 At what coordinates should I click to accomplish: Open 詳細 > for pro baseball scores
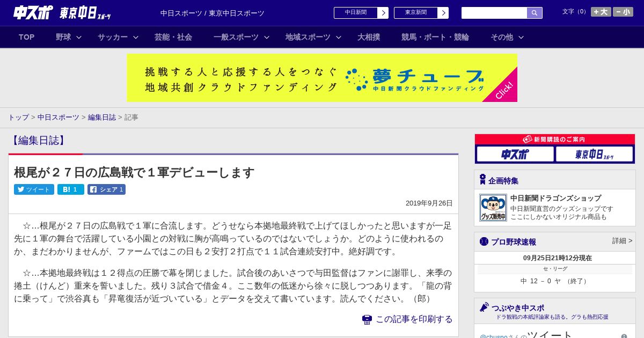coord(622,241)
